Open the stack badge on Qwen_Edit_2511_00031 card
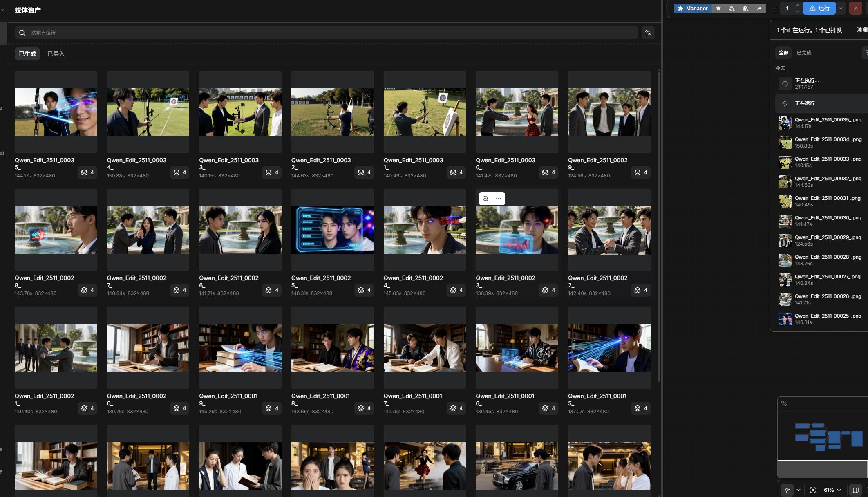Image resolution: width=868 pixels, height=497 pixels. [456, 172]
